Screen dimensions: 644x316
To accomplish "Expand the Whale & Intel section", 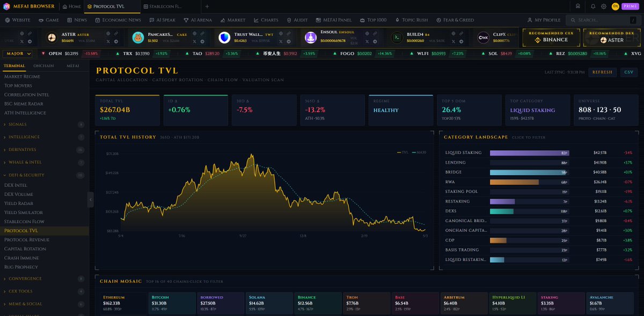I will click(x=44, y=163).
